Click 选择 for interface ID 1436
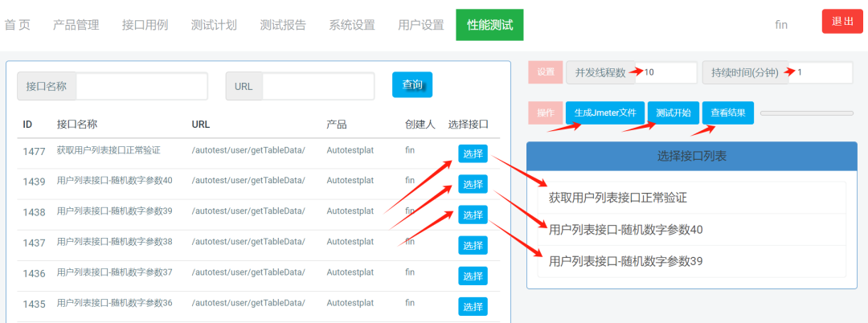868x323 pixels. point(473,276)
